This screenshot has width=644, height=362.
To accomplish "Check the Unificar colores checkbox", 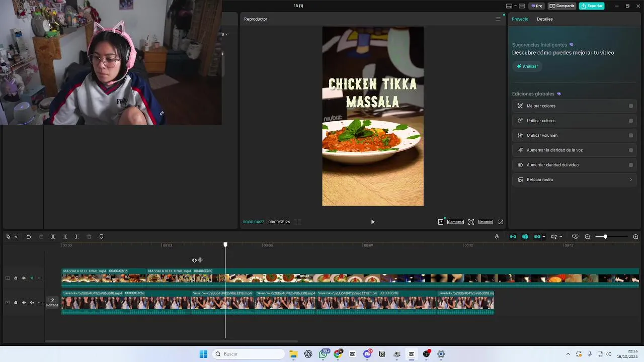I will coord(631,121).
